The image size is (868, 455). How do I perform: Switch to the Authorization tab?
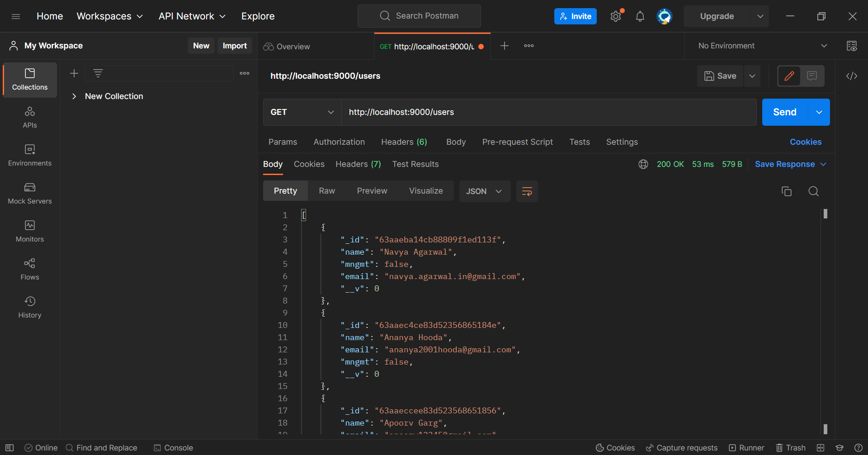[x=339, y=142]
